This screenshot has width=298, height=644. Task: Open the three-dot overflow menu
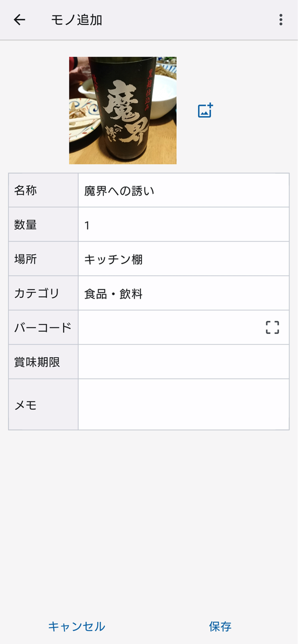click(281, 20)
